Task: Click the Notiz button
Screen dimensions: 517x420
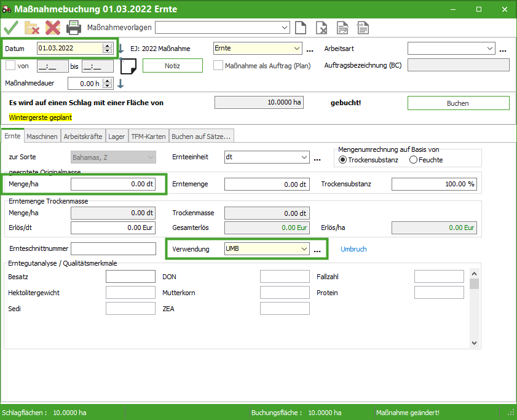Action: tap(172, 66)
